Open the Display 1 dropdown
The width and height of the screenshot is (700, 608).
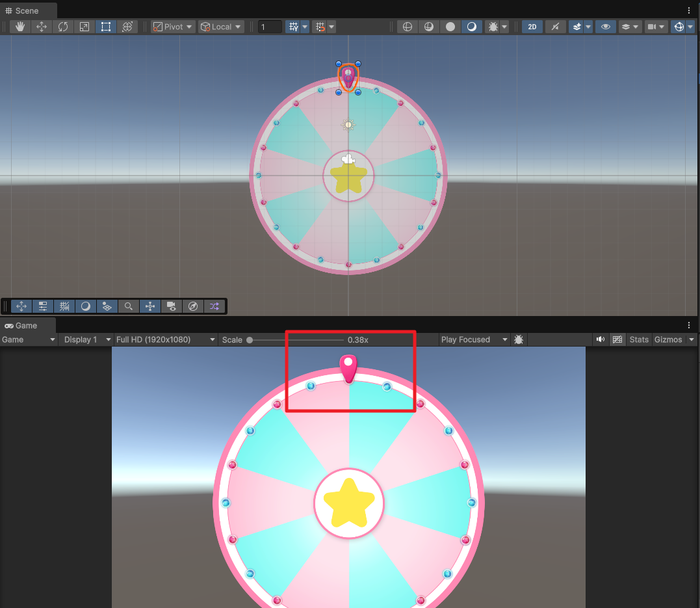[x=87, y=339]
